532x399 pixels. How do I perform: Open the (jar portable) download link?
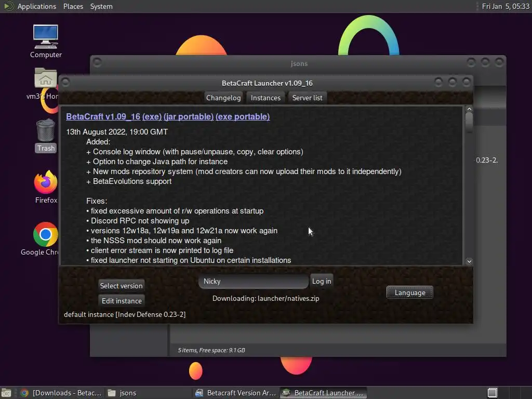coord(189,116)
